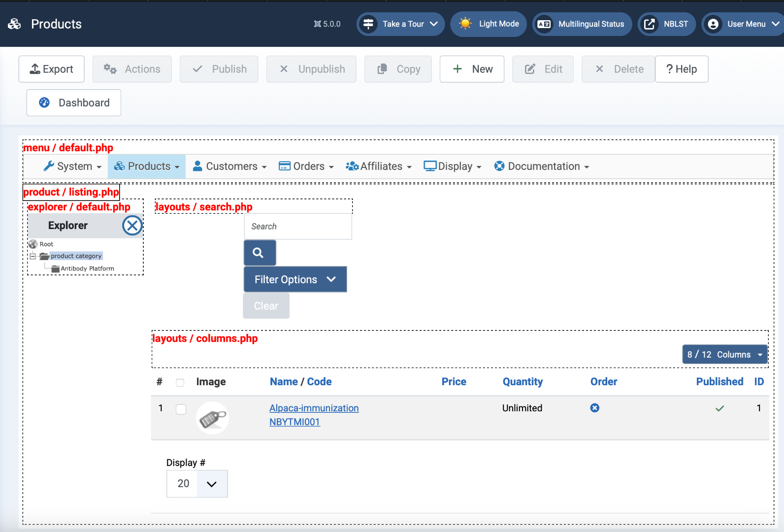Click the Root globe icon in Explorer
784x532 pixels.
[33, 244]
